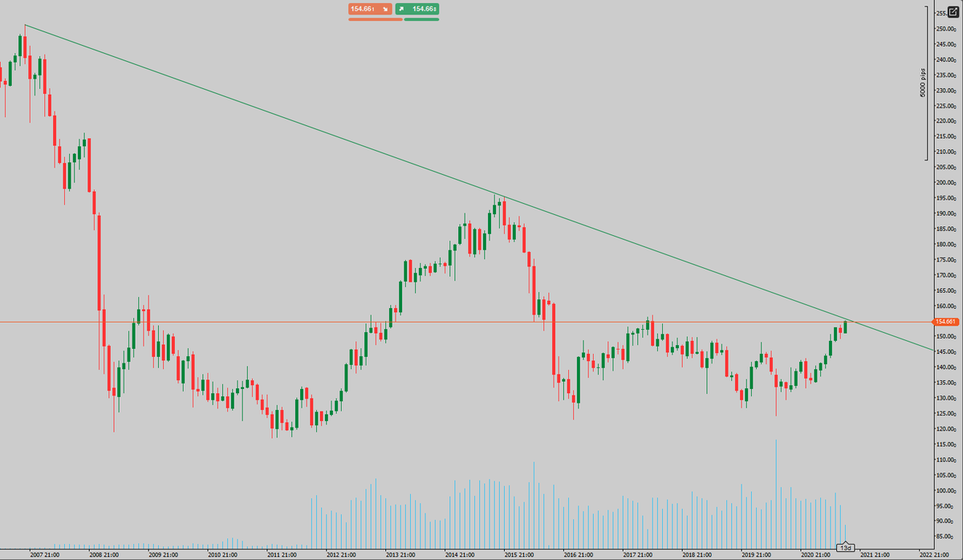This screenshot has width=963, height=560.
Task: Click the 154.661 price marker on axis
Action: pos(947,322)
